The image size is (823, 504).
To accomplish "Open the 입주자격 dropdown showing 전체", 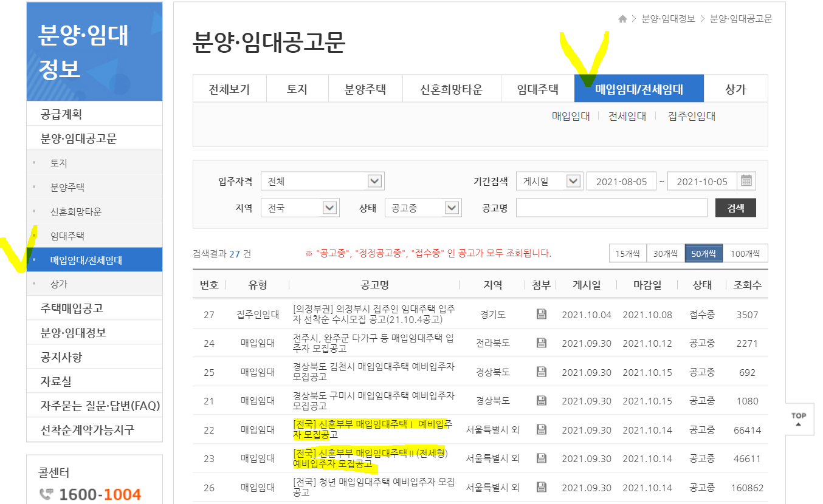I will 323,181.
